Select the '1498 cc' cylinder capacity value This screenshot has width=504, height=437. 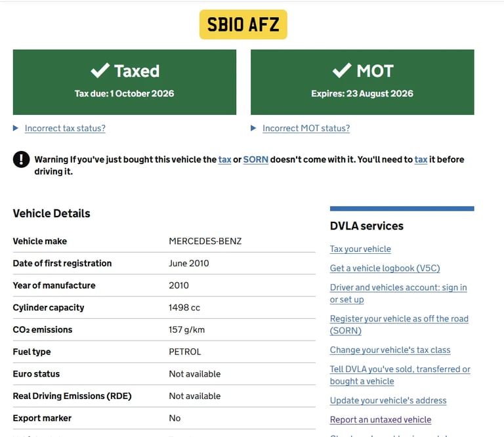tap(184, 308)
